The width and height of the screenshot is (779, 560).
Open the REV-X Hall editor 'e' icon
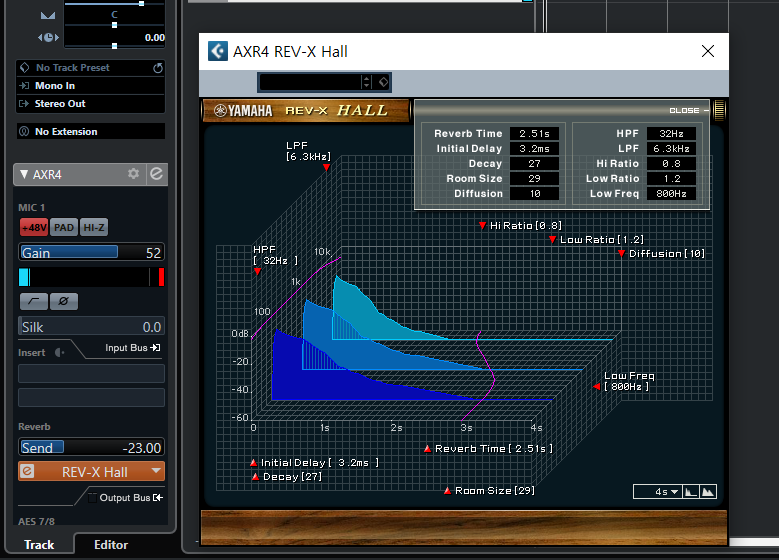(x=27, y=471)
